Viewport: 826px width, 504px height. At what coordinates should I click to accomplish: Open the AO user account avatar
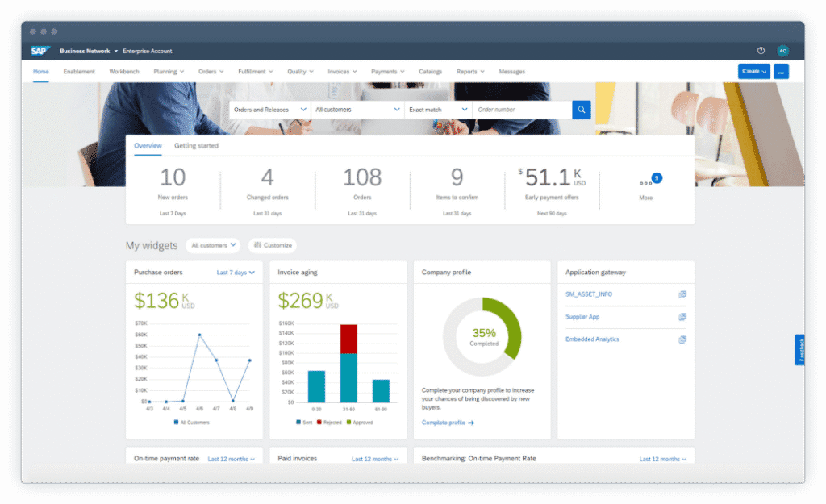[x=782, y=51]
